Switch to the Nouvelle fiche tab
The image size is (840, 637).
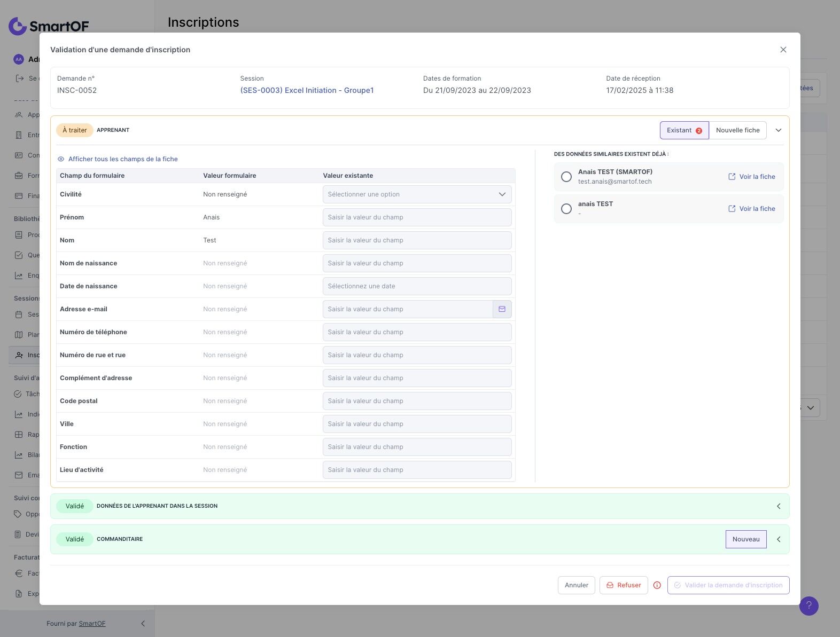(x=738, y=130)
